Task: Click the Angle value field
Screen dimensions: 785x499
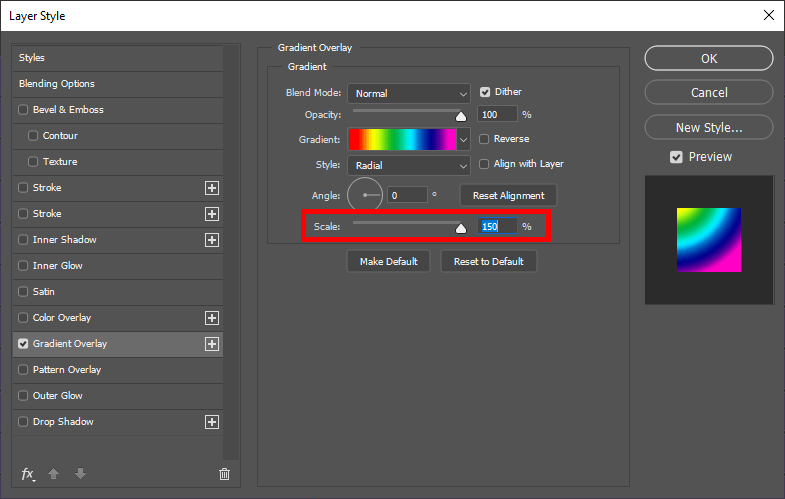Action: click(x=407, y=195)
